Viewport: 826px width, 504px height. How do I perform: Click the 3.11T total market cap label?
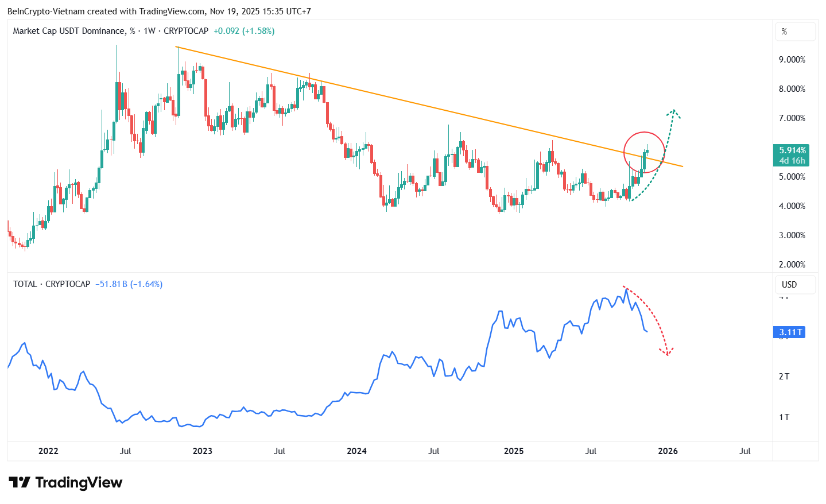click(789, 332)
